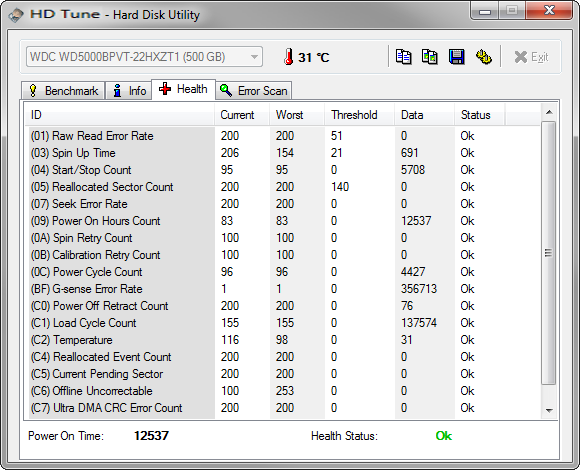Select the (C4) Reallocated Event Count row

(x=283, y=357)
